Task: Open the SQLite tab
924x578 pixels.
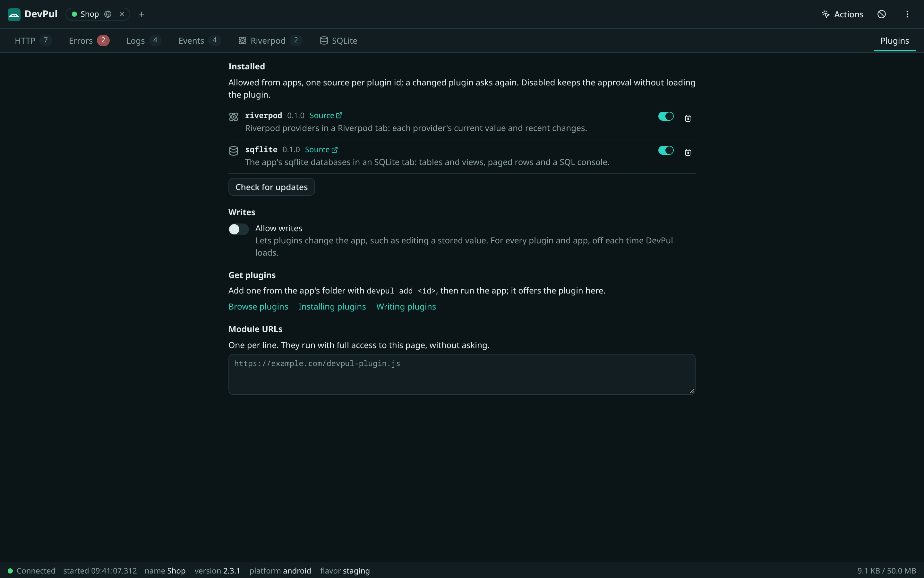Action: click(x=339, y=40)
